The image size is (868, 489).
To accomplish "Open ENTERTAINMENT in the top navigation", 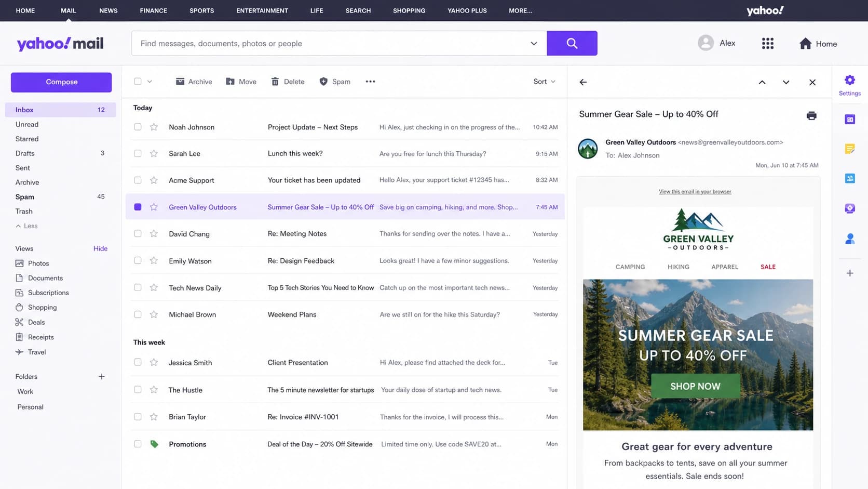I will click(x=262, y=10).
